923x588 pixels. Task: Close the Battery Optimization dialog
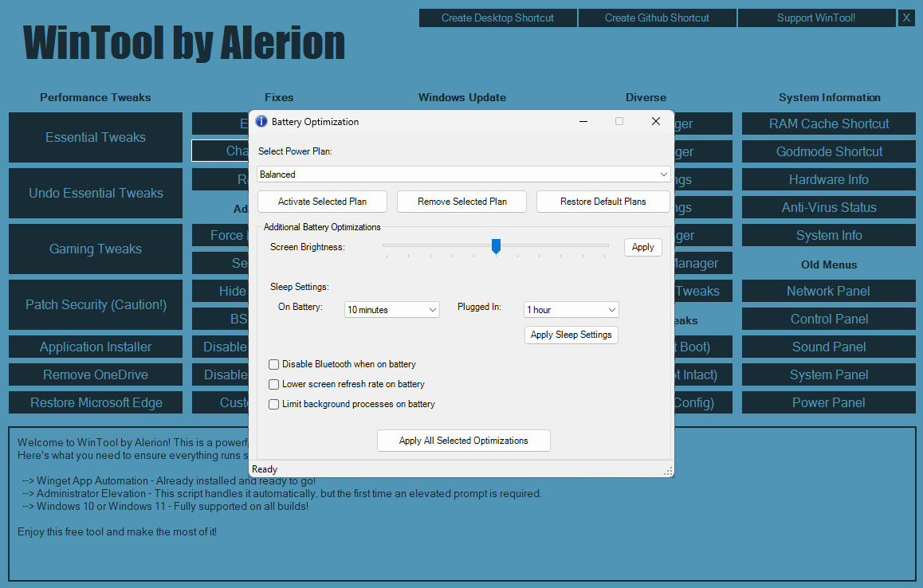(x=656, y=121)
